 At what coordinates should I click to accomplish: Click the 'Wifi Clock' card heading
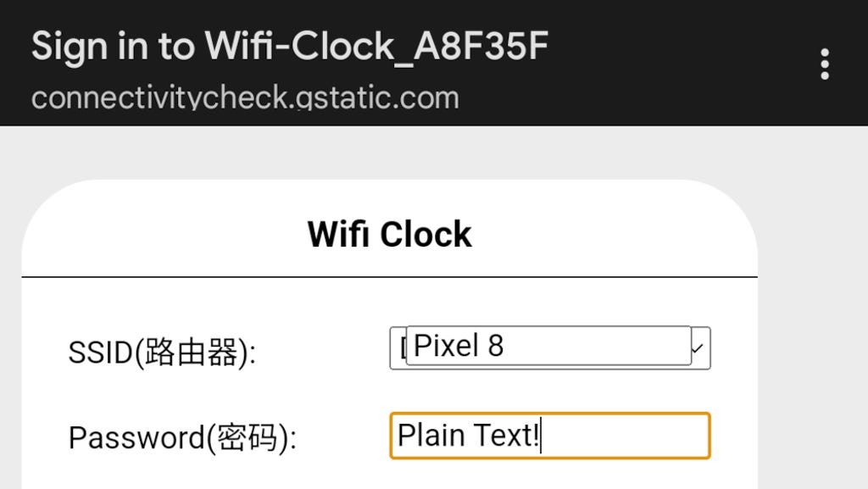[389, 234]
